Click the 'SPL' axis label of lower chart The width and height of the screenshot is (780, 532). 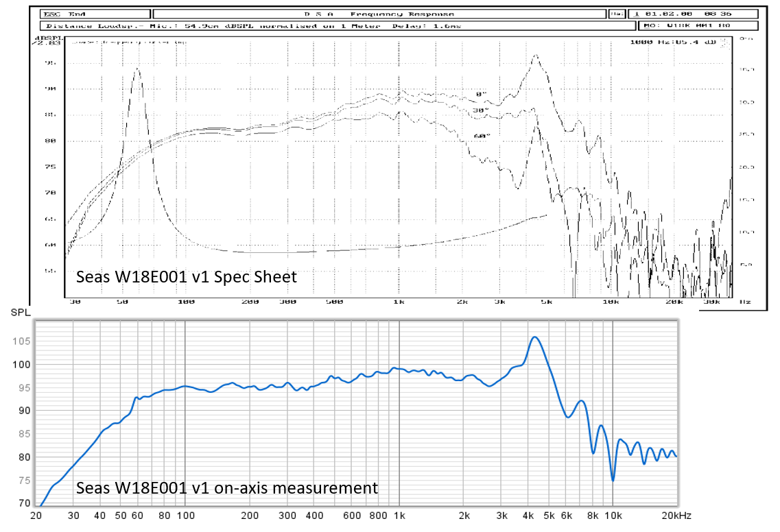(x=21, y=313)
